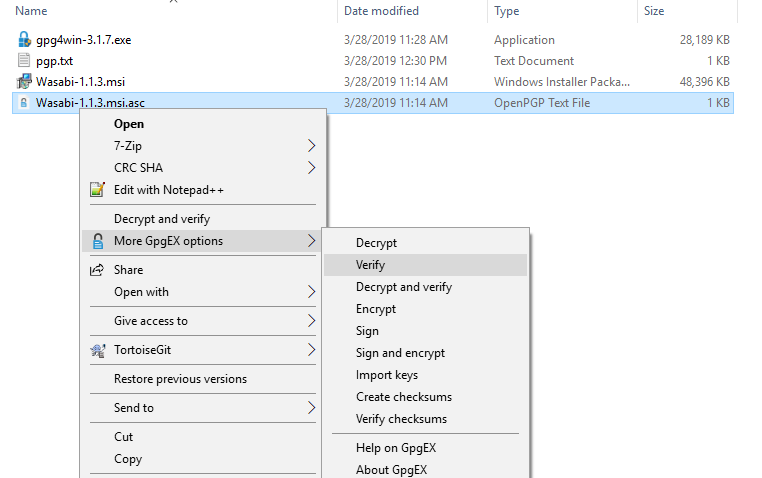Choose Import keys from the submenu
Screen dimensions: 762x478
click(386, 375)
